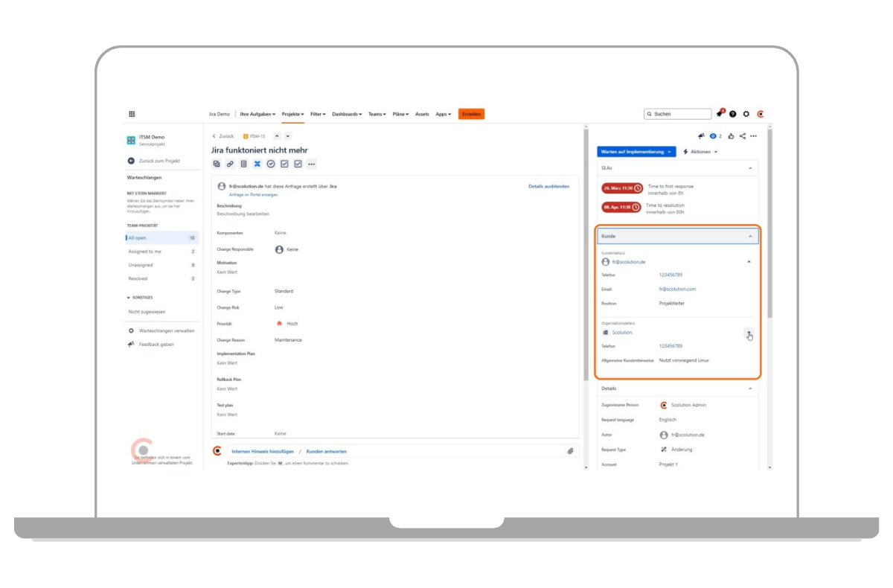Select the Assigned to me queue
This screenshot has height=588, width=893.
[145, 252]
